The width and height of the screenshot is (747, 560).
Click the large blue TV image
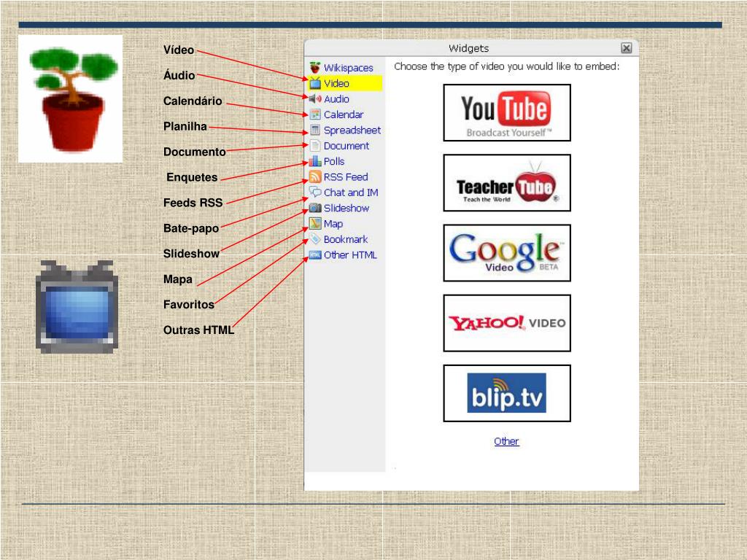click(77, 307)
